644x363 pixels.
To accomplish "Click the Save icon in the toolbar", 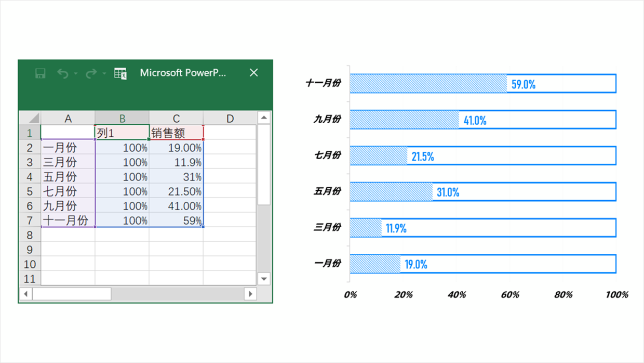I will (41, 73).
